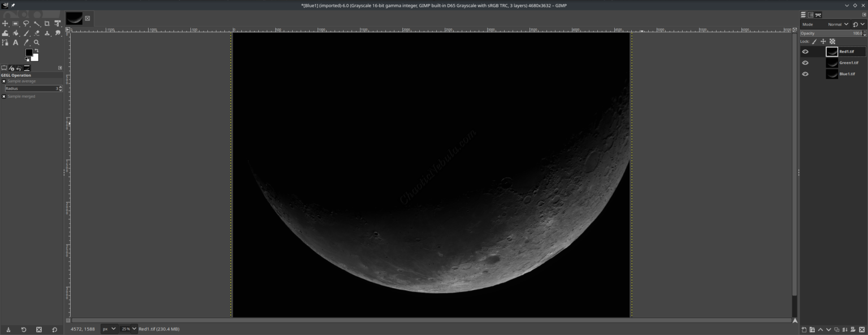Delete the selected Red1.tif layer
The width and height of the screenshot is (868, 335).
[862, 329]
